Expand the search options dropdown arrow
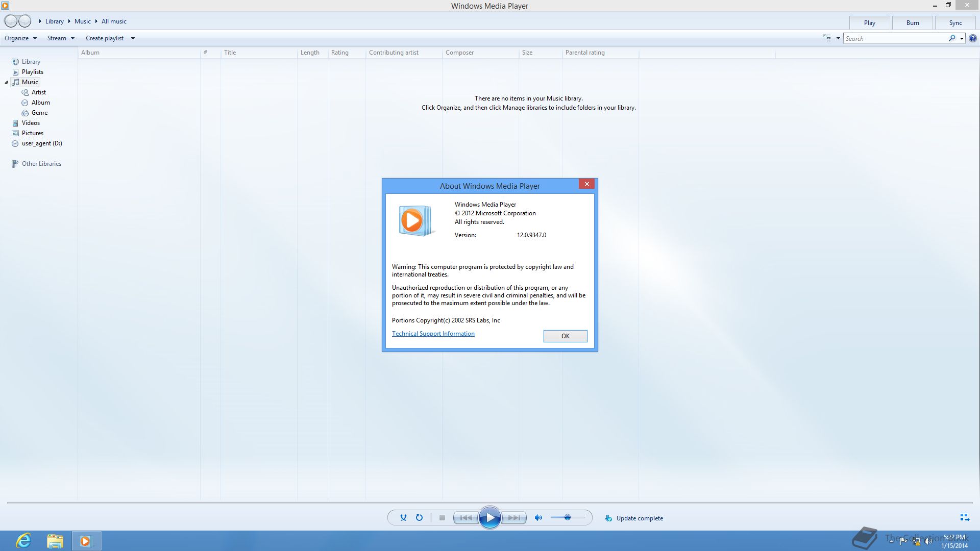This screenshot has height=551, width=980. [x=962, y=38]
